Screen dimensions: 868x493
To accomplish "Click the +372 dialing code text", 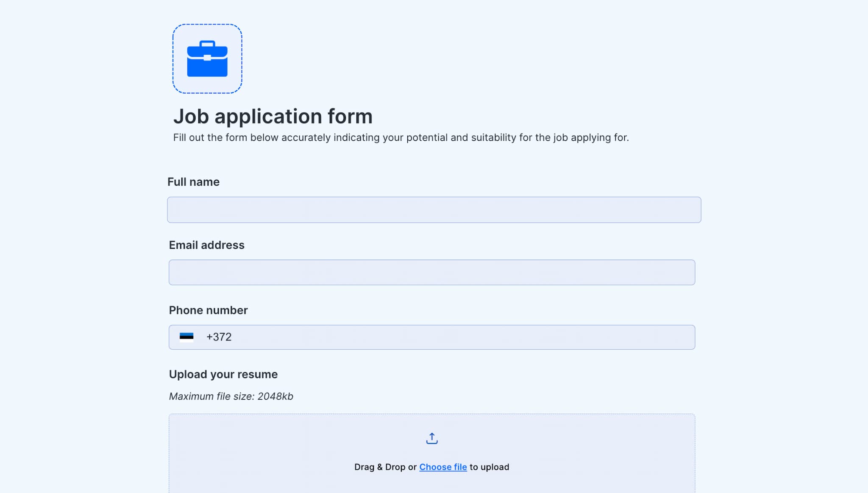I will pyautogui.click(x=219, y=337).
